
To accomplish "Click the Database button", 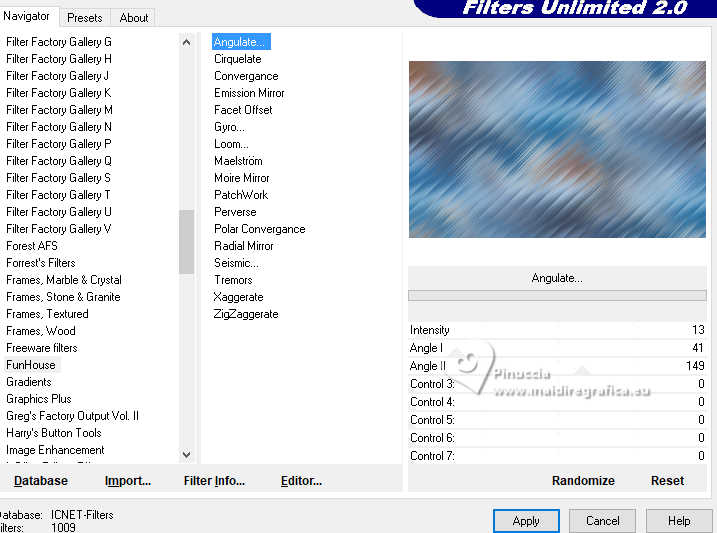I will pyautogui.click(x=41, y=480).
